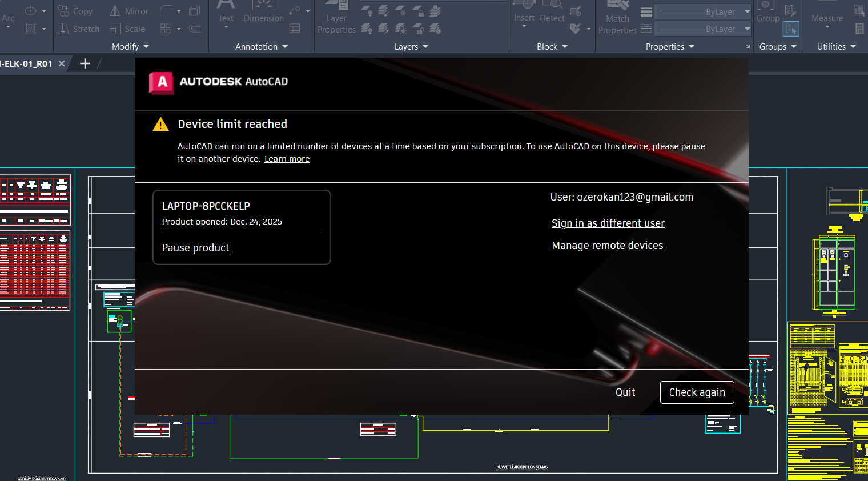Image resolution: width=868 pixels, height=481 pixels.
Task: Click the Thaw All Layers icon
Action: tap(401, 29)
